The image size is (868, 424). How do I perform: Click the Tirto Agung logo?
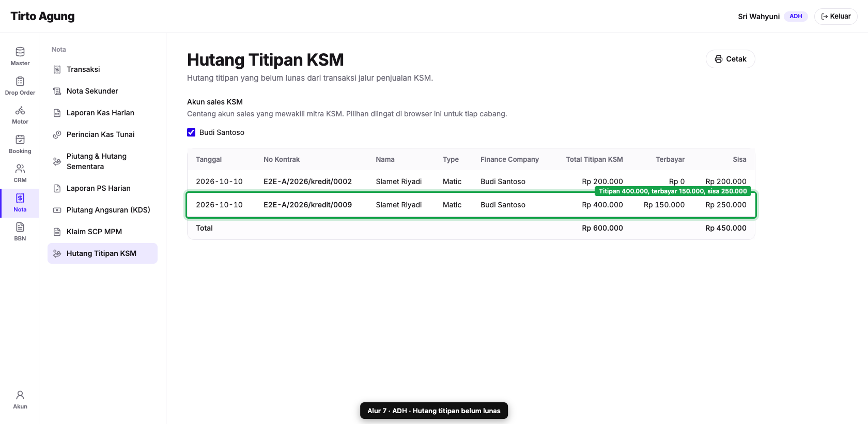point(42,17)
